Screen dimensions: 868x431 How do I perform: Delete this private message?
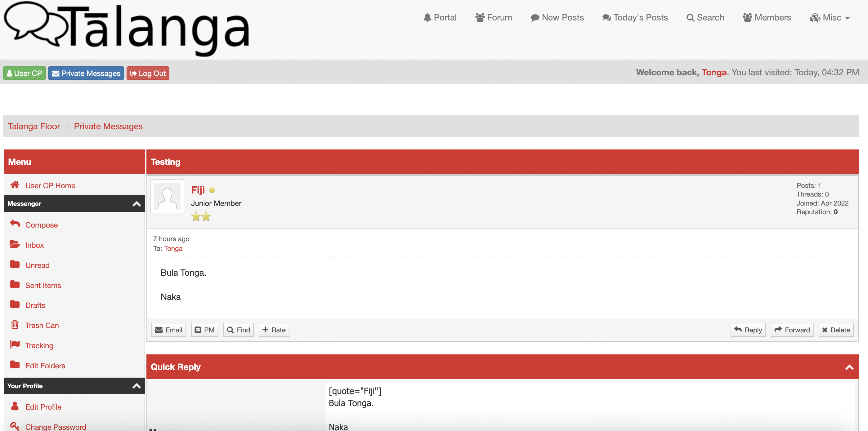[836, 330]
